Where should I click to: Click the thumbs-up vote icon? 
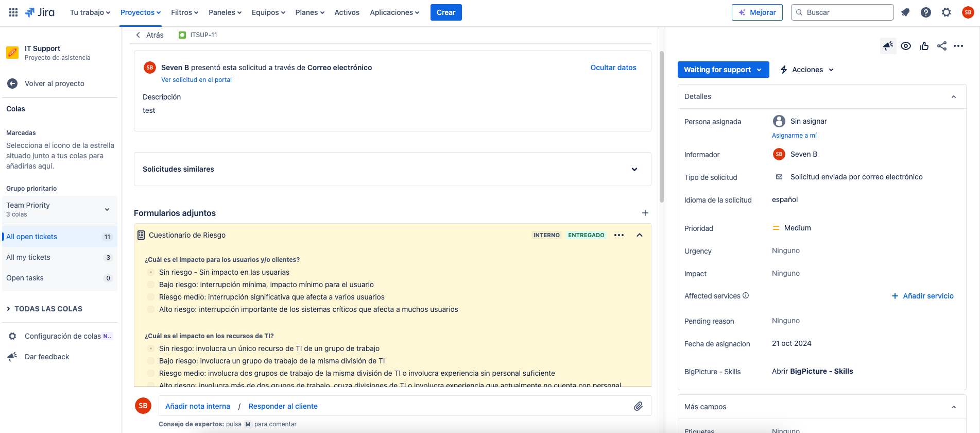tap(924, 46)
